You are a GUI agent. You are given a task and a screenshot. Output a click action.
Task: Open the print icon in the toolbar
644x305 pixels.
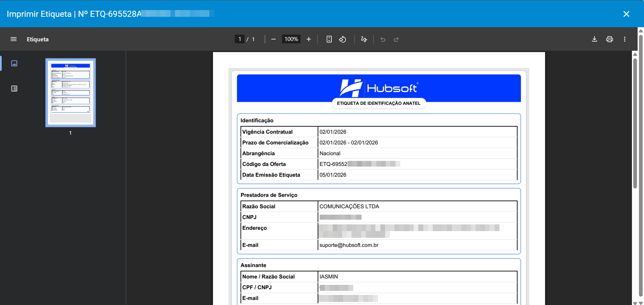click(x=609, y=39)
